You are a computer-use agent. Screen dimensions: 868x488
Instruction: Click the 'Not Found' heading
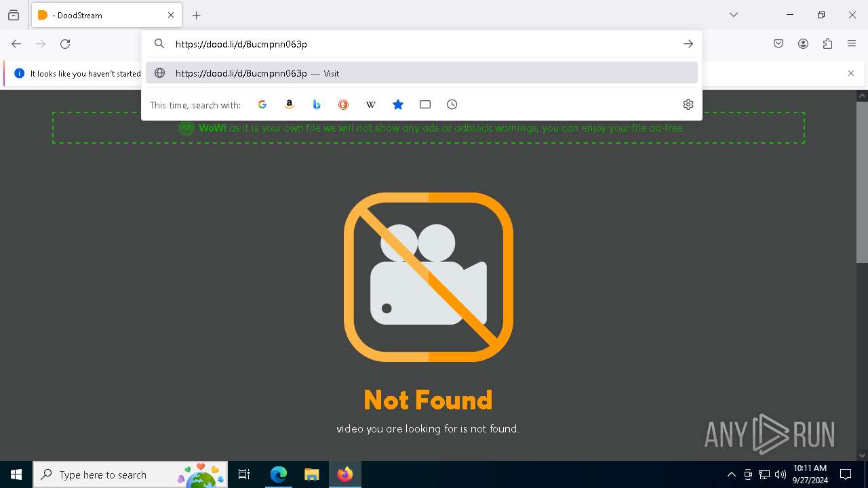[428, 400]
